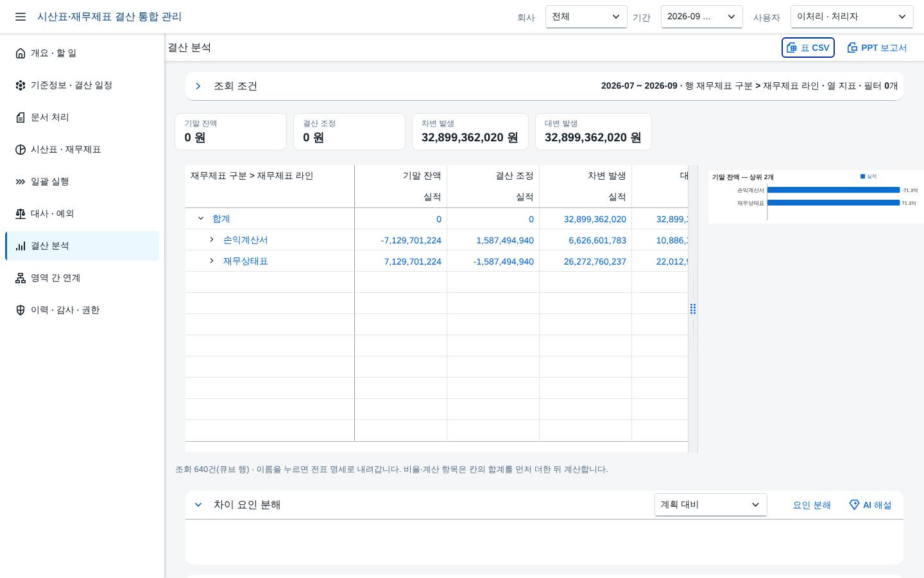Select 일괄 실행 in sidebar
The image size is (924, 578).
[x=82, y=182]
